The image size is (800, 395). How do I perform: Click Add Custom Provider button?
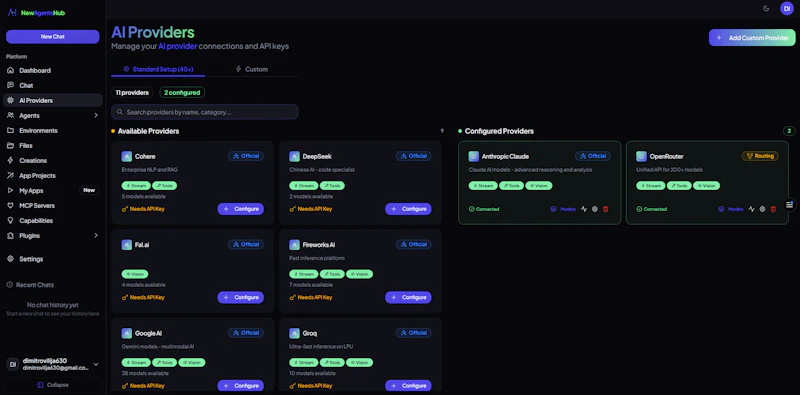point(752,38)
